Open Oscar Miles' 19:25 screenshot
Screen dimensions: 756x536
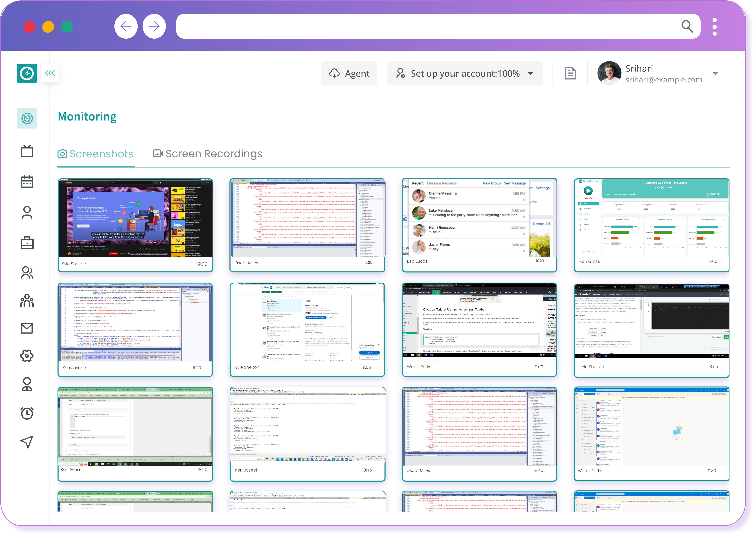click(x=307, y=225)
